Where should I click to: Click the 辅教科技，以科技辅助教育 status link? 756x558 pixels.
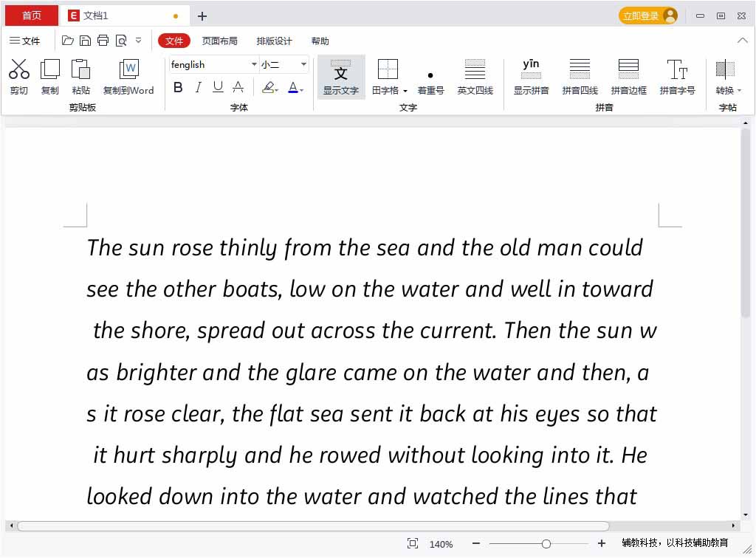pos(675,543)
